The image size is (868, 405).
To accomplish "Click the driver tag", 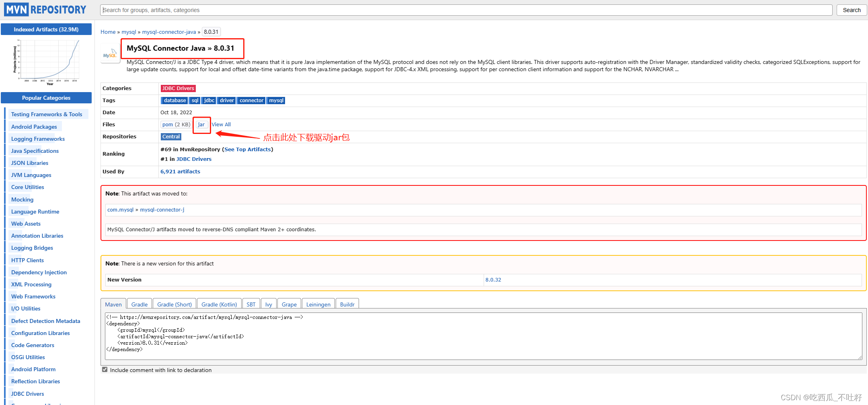I will pos(227,101).
